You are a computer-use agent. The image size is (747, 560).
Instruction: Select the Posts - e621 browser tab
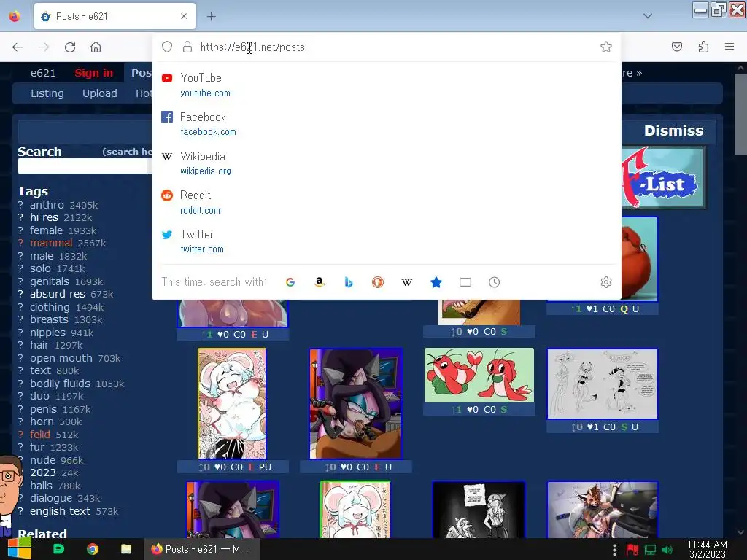coord(115,16)
